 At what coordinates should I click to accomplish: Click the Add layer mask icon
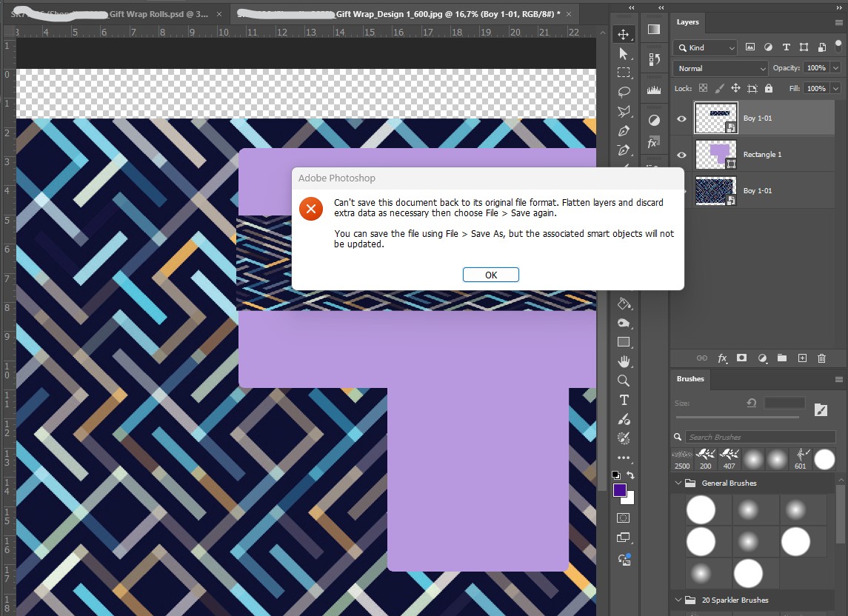tap(741, 358)
